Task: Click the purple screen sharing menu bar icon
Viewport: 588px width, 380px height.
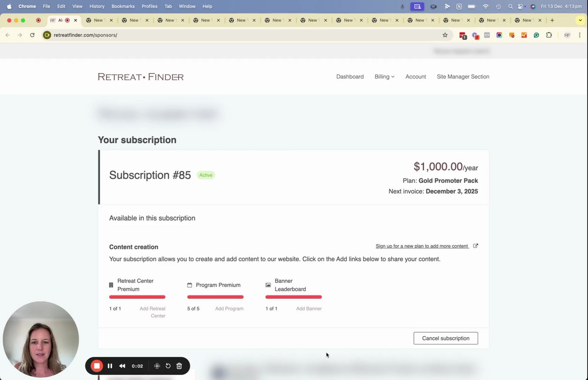Action: tap(417, 6)
